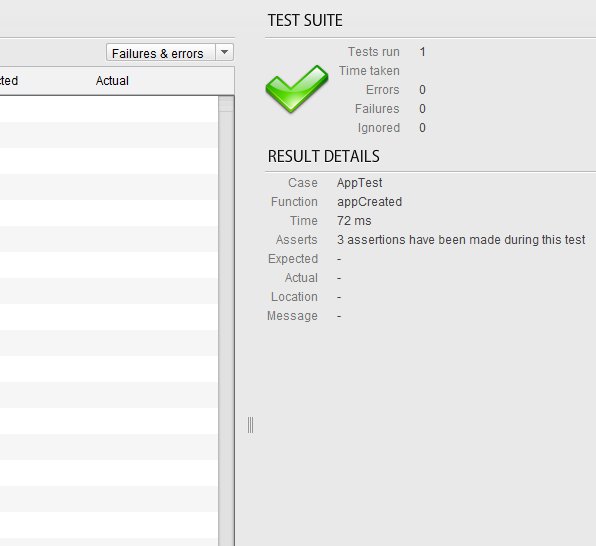
Task: Click the Ignored count value
Action: (422, 128)
